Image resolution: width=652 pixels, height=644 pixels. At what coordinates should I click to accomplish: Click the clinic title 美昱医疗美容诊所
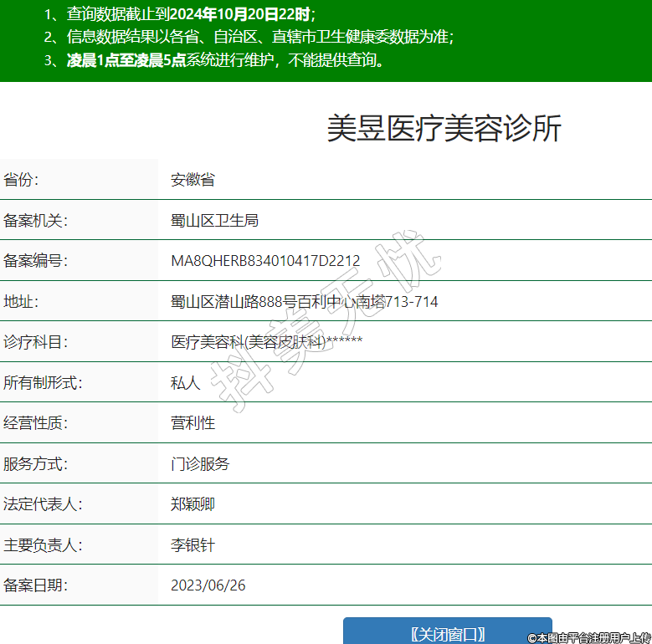click(444, 129)
